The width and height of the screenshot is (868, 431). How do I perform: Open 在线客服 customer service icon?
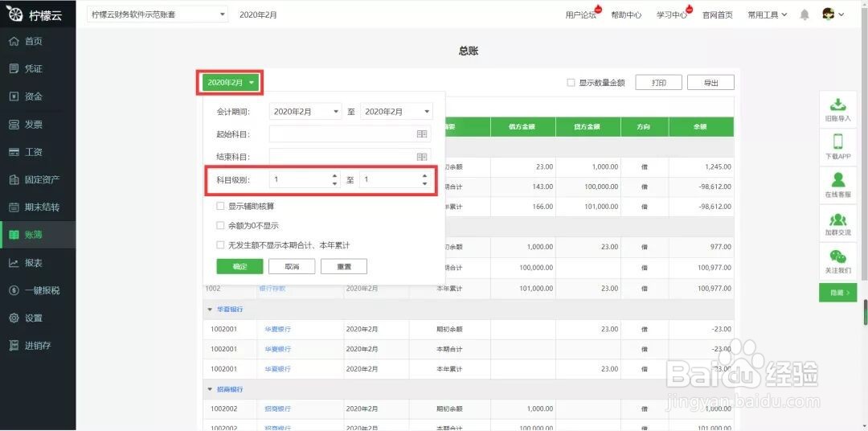pos(837,185)
